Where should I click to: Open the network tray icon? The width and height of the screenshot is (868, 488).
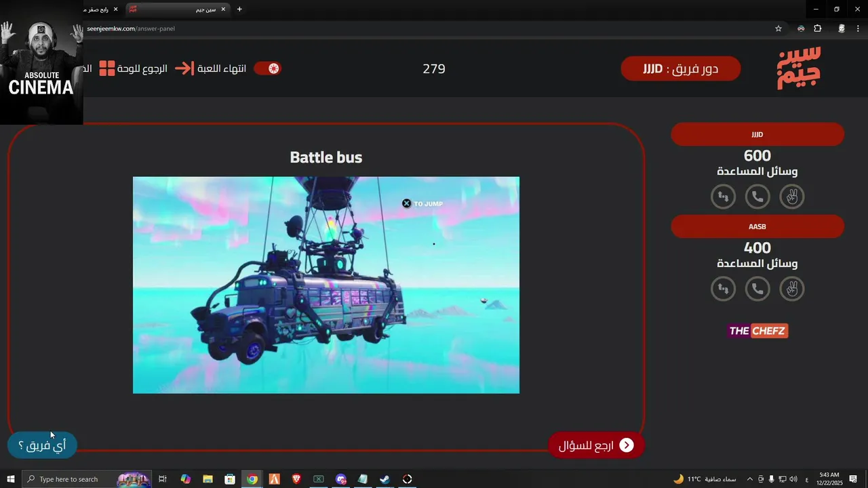782,479
